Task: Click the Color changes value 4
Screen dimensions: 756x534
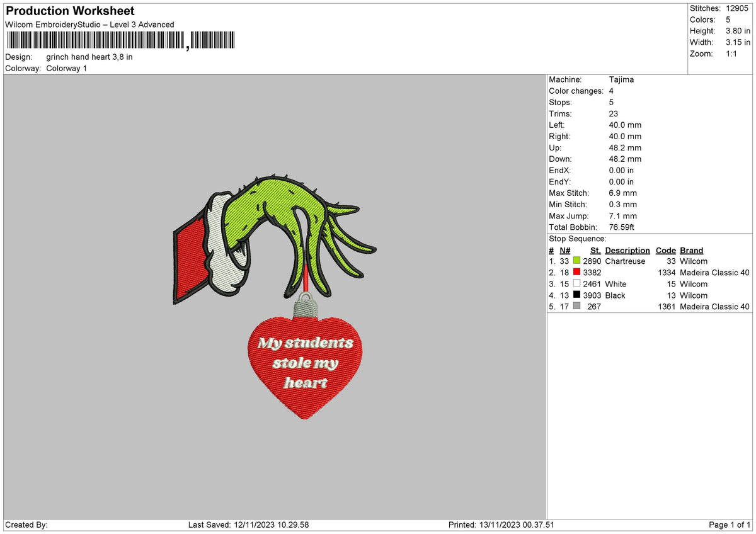Action: point(611,91)
